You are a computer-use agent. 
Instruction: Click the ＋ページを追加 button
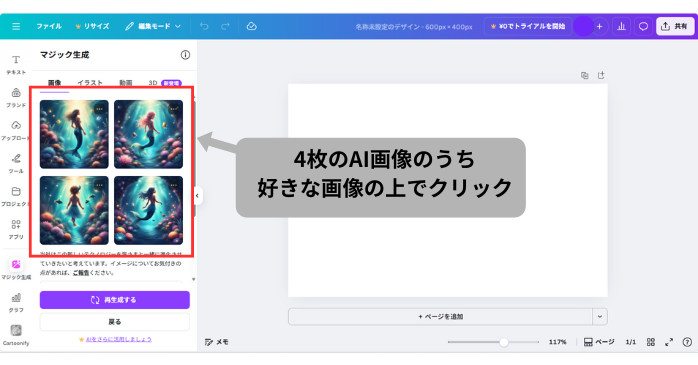tap(440, 316)
